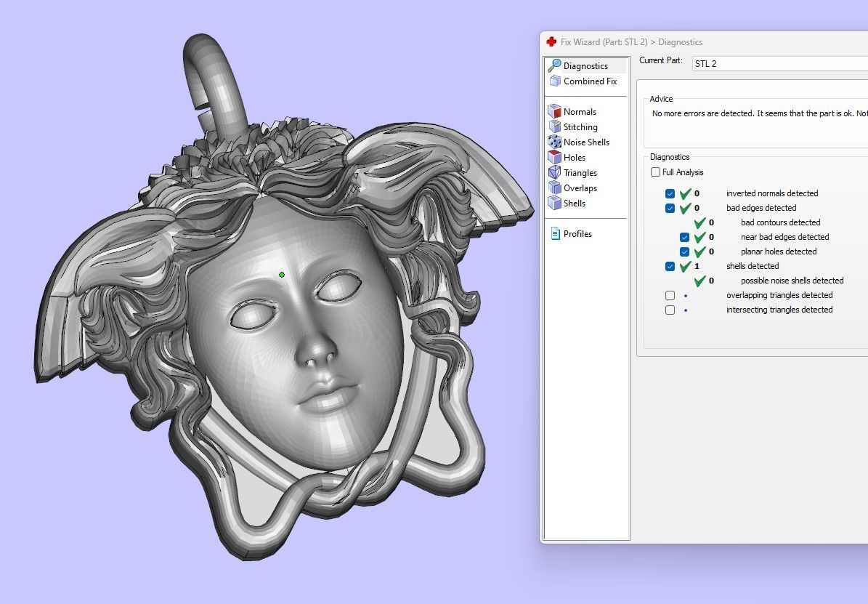Enable the Full Analysis checkbox
This screenshot has width=868, height=604.
[655, 172]
